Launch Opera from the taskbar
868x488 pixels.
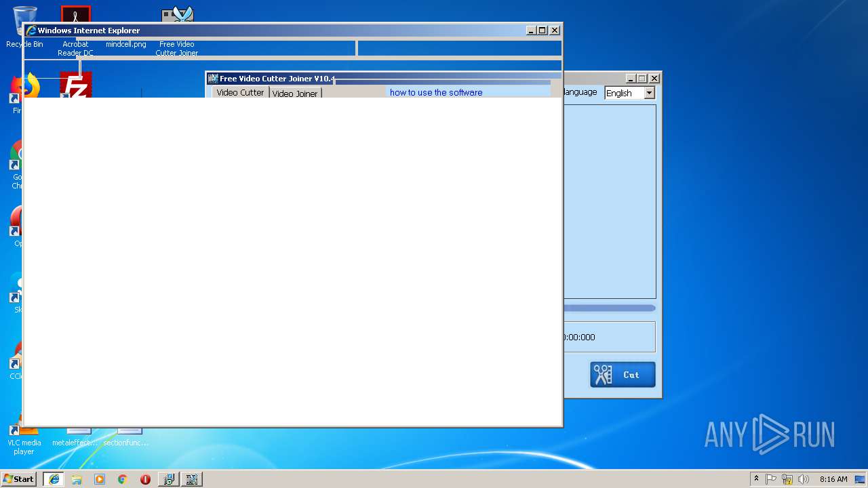click(x=145, y=479)
